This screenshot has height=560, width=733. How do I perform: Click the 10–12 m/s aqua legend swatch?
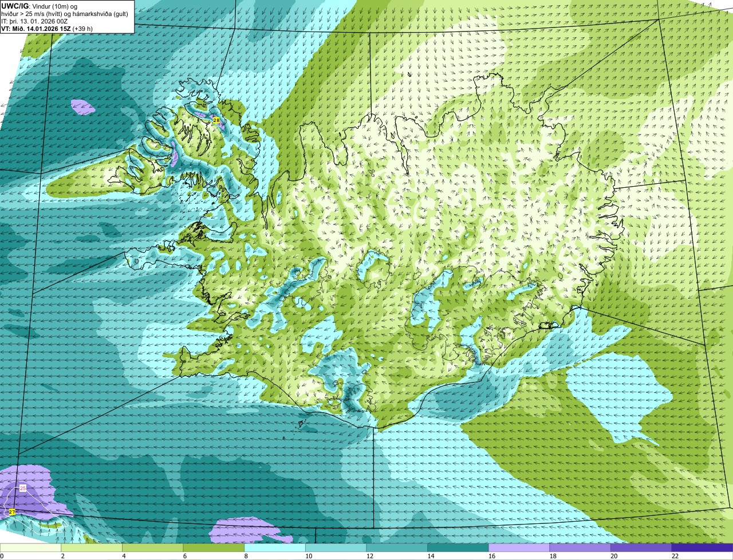[336, 547]
